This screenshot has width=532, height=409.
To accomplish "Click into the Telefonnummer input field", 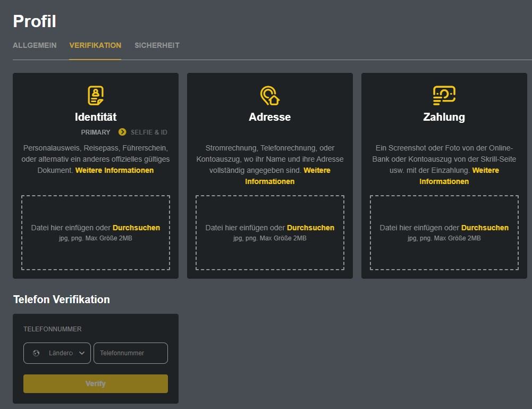I will [130, 353].
